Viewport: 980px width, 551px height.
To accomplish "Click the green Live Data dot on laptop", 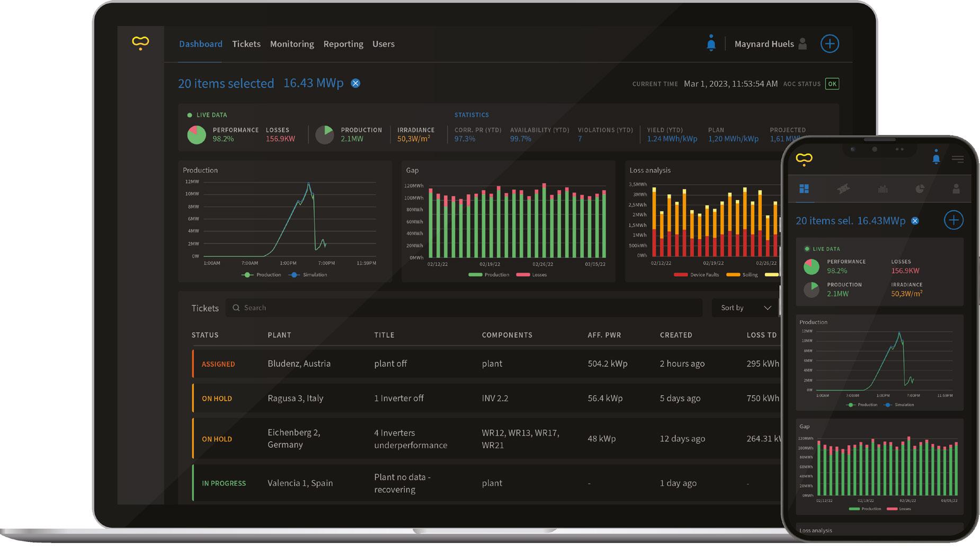I will pos(190,115).
